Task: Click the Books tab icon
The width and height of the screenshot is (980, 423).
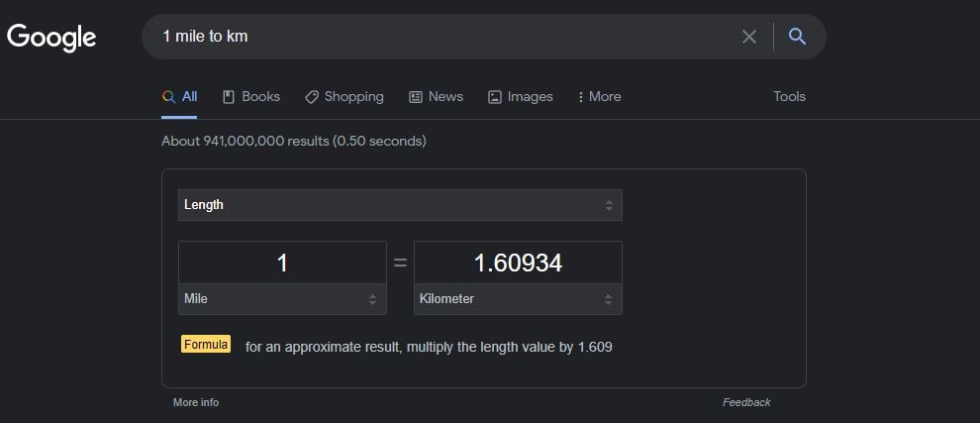Action: pyautogui.click(x=229, y=97)
